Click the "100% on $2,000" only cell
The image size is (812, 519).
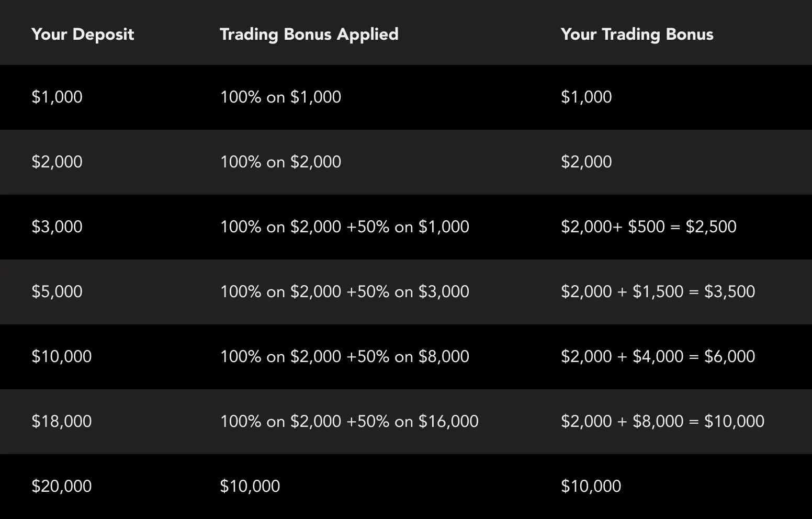(280, 162)
